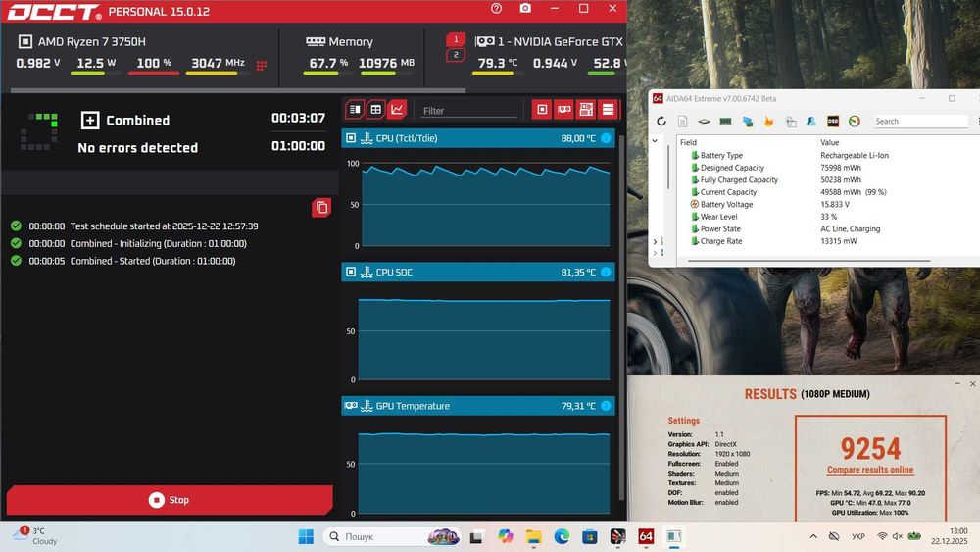Click the red CPU core grid icon

[262, 65]
